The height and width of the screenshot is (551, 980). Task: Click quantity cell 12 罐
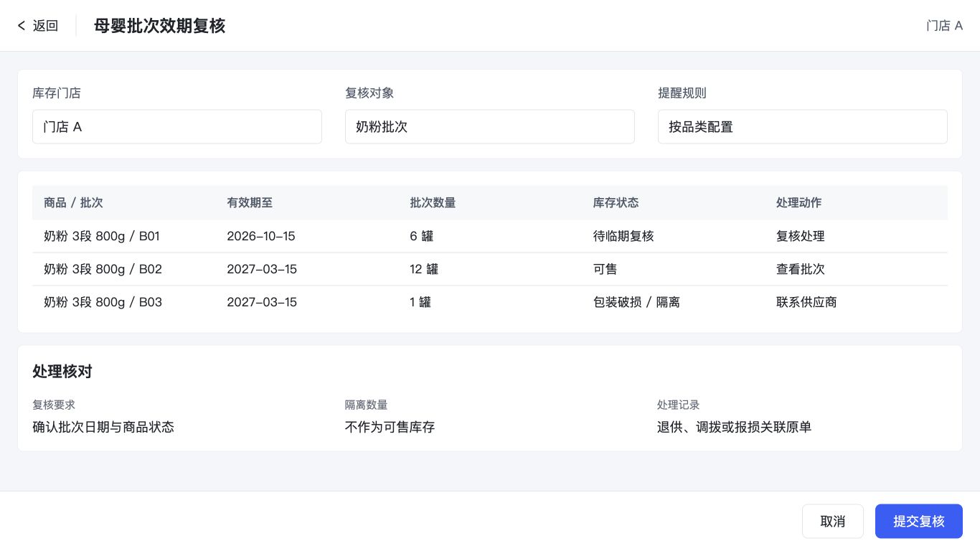point(424,269)
